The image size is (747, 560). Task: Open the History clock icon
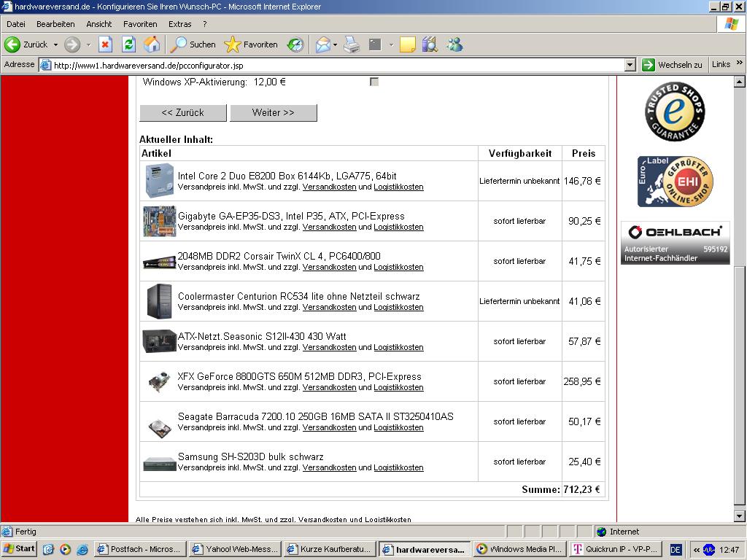point(295,44)
